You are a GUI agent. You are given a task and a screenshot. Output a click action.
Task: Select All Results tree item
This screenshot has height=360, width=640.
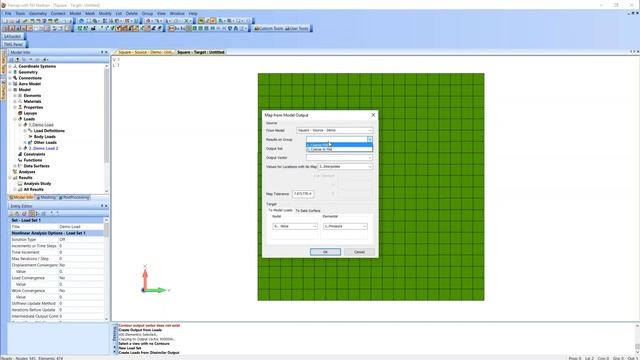[33, 189]
